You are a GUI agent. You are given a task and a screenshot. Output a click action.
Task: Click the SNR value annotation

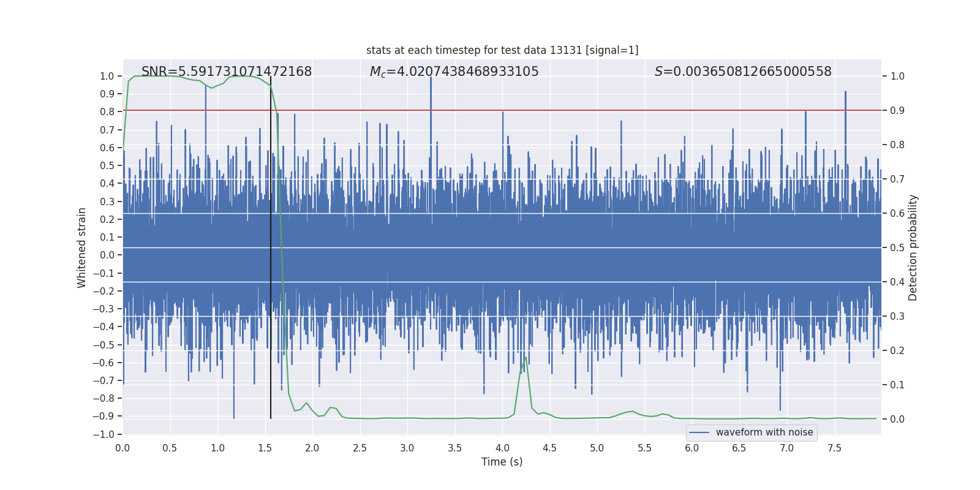click(x=227, y=72)
